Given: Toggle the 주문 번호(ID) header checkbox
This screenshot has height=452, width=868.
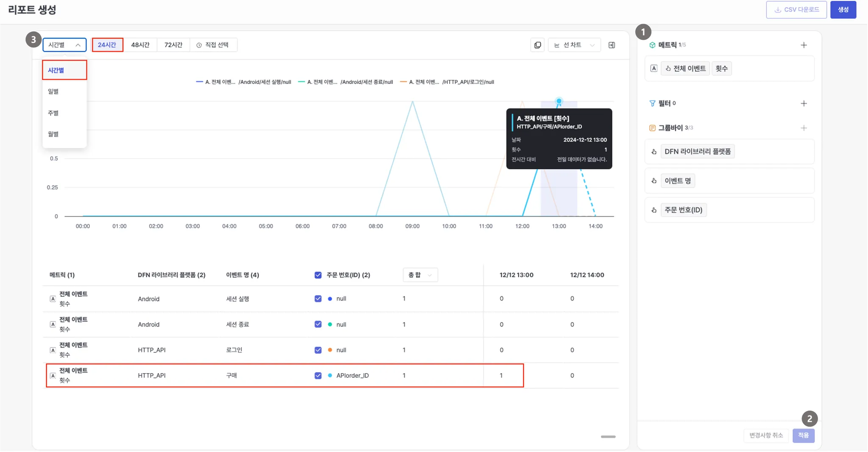Looking at the screenshot, I should [x=318, y=275].
